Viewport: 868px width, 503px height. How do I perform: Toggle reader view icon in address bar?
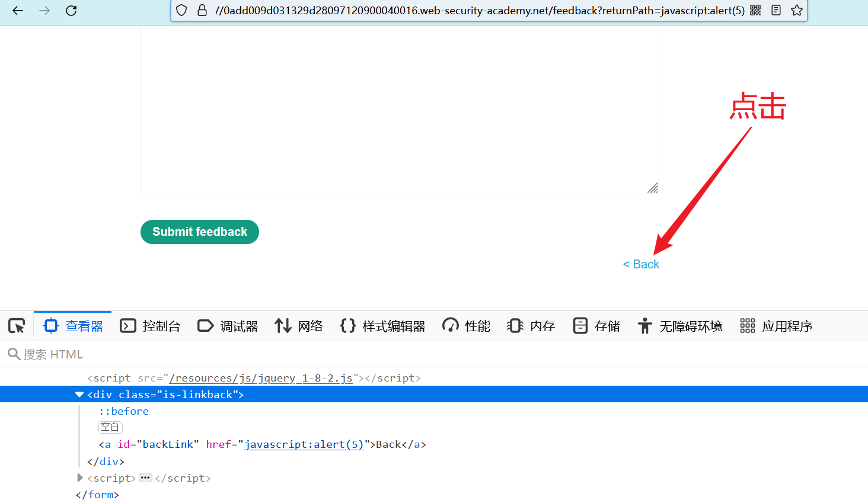(x=776, y=10)
